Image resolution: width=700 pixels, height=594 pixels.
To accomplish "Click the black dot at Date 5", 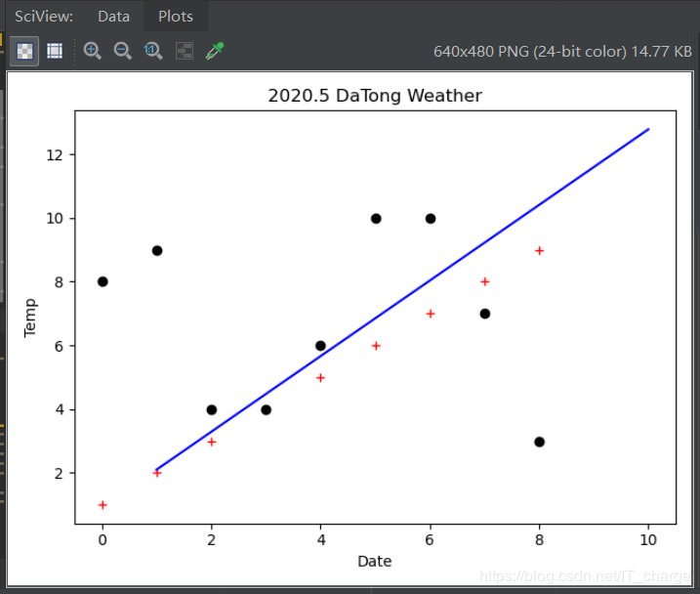I will [x=376, y=219].
